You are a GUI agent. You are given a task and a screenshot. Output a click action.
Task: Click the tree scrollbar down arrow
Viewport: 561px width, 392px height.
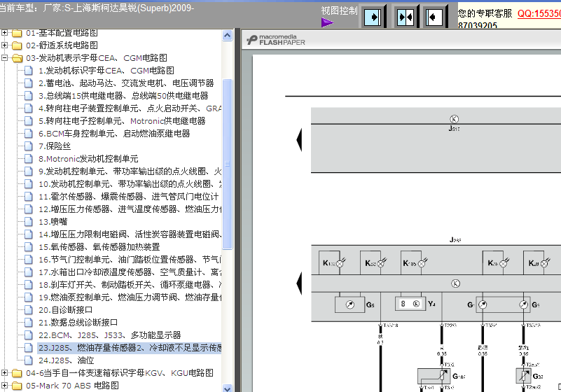[227, 388]
